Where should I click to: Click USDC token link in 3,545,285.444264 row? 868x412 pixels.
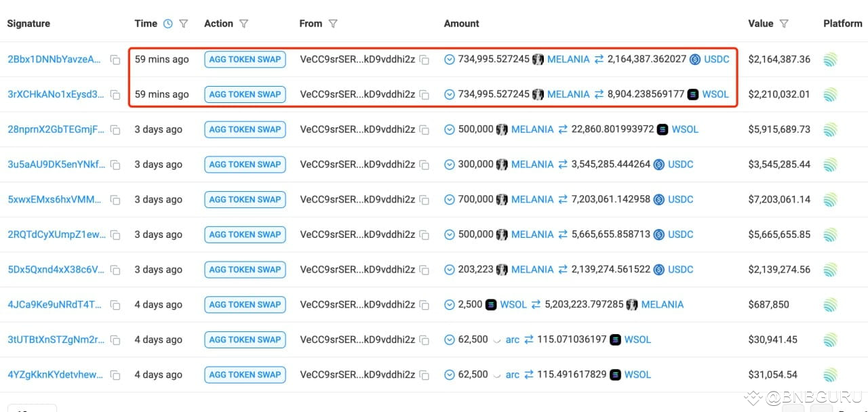[681, 165]
